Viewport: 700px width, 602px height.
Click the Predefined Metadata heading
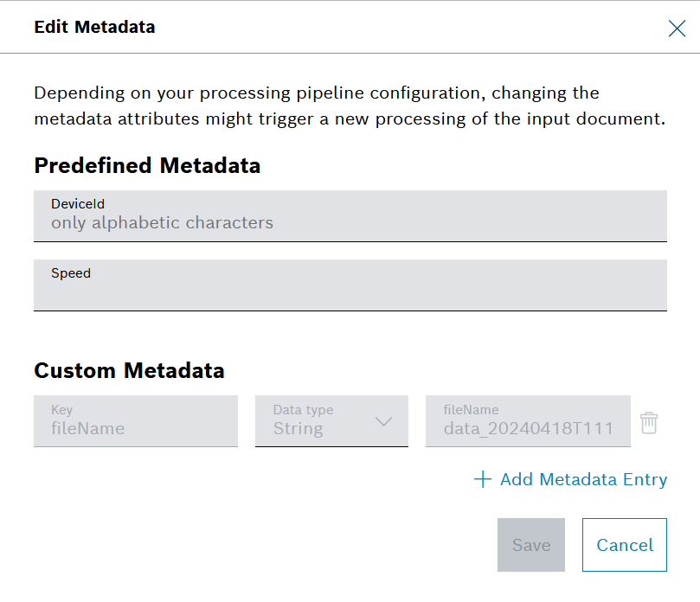(147, 165)
